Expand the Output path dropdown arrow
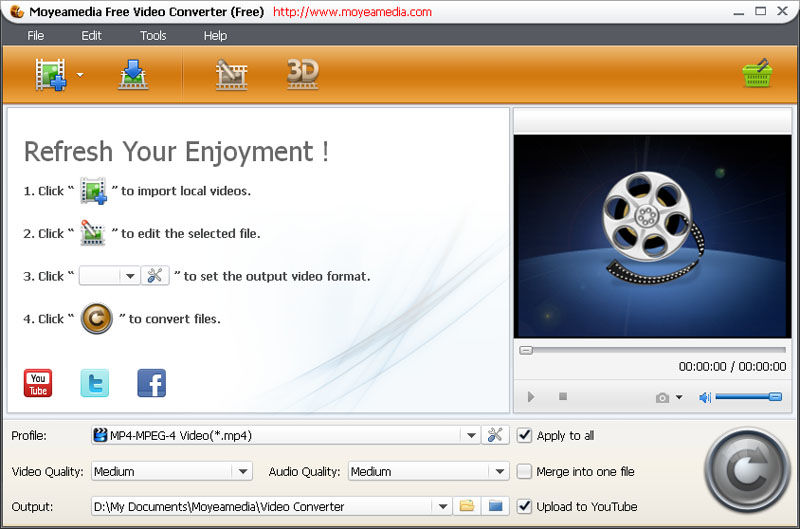This screenshot has height=529, width=800. point(443,507)
